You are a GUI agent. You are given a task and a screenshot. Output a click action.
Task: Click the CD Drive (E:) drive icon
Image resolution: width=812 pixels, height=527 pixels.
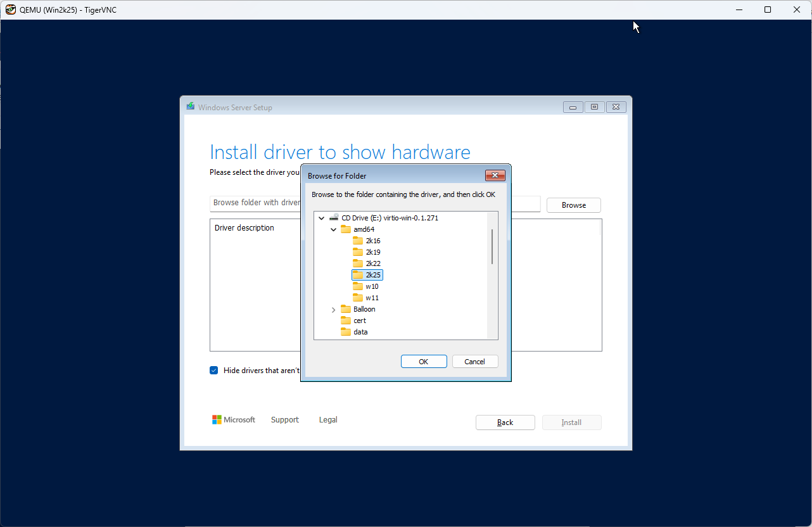334,218
